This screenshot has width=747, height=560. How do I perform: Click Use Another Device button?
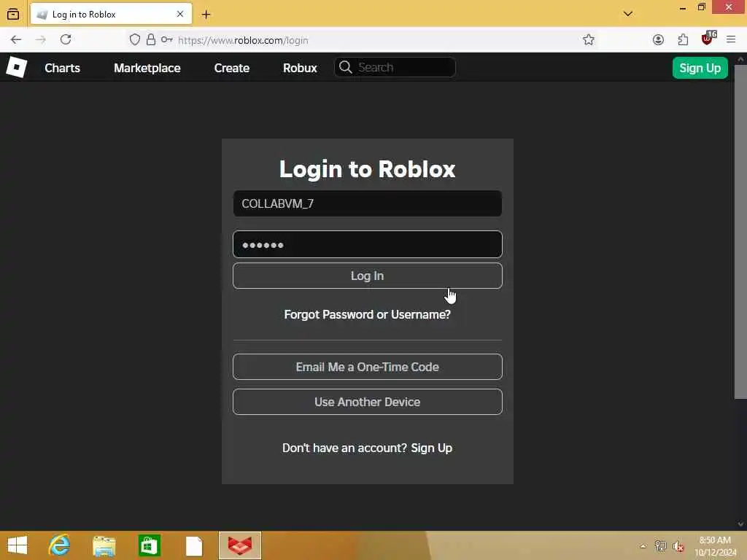pyautogui.click(x=368, y=402)
